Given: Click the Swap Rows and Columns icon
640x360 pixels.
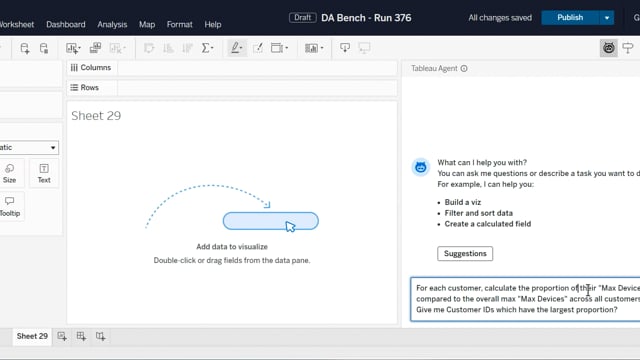Looking at the screenshot, I should coord(149,48).
